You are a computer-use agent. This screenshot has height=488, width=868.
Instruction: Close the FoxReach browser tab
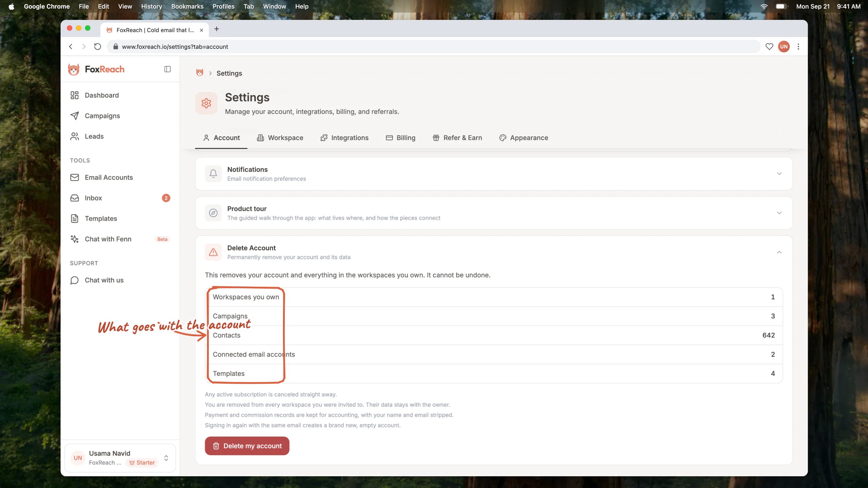[202, 30]
